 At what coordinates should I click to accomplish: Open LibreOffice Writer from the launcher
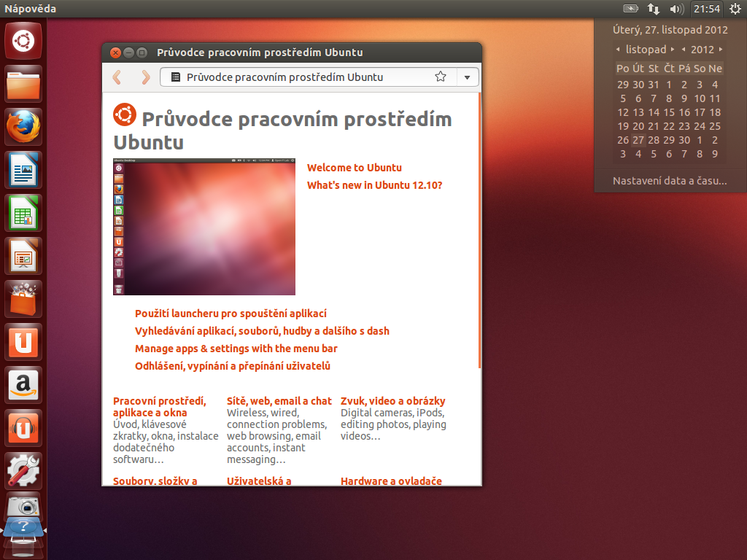click(23, 170)
